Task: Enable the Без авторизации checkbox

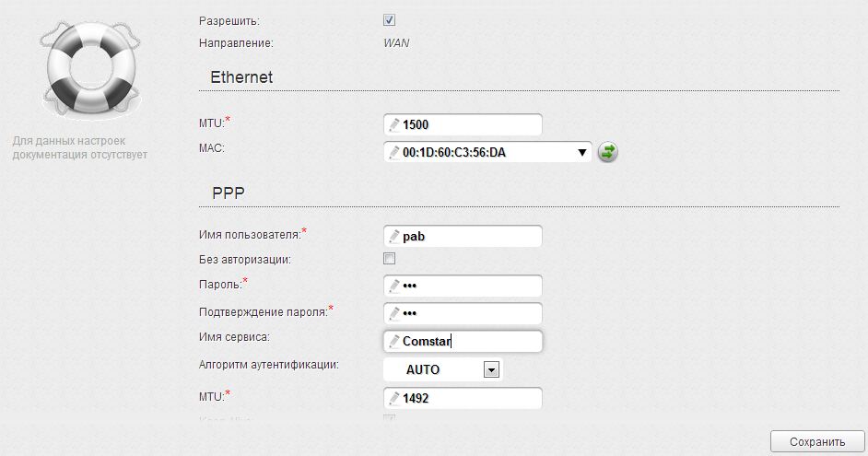Action: click(389, 259)
